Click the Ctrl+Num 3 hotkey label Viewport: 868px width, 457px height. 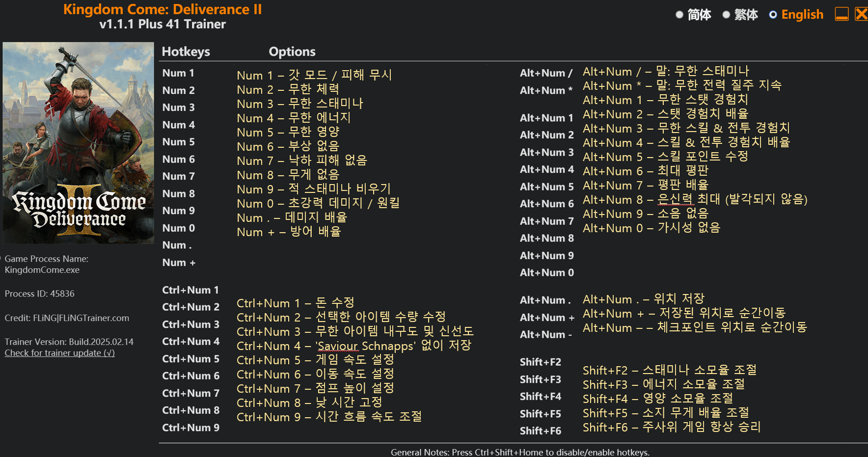pyautogui.click(x=190, y=324)
